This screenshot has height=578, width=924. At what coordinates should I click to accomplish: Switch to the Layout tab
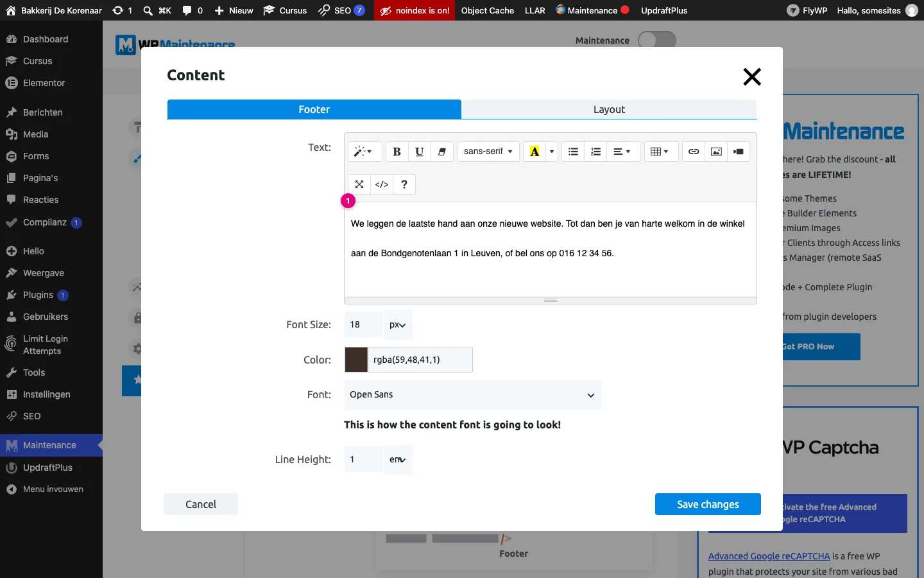(609, 109)
